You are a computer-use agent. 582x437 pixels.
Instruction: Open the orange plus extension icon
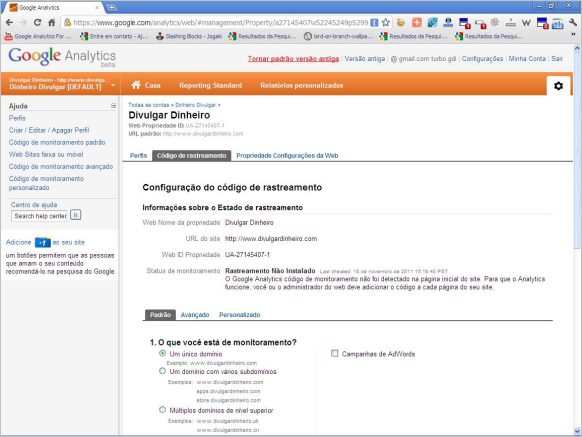coord(417,23)
